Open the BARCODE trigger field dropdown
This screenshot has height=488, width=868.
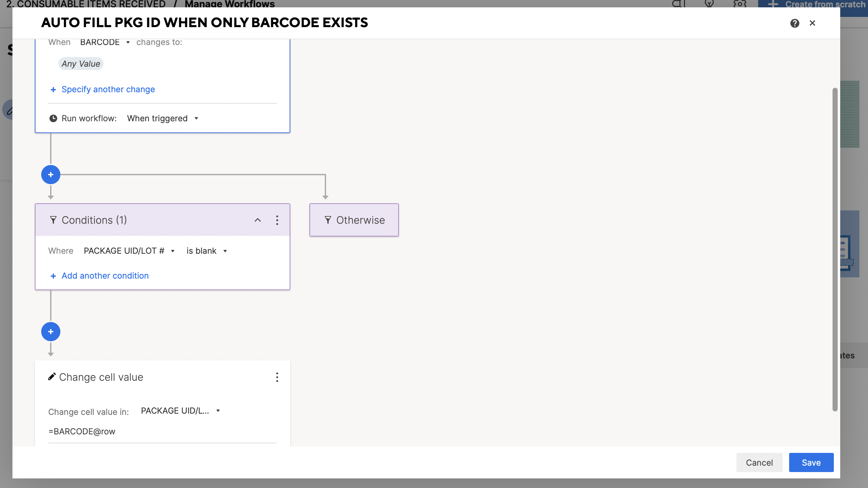(x=104, y=42)
